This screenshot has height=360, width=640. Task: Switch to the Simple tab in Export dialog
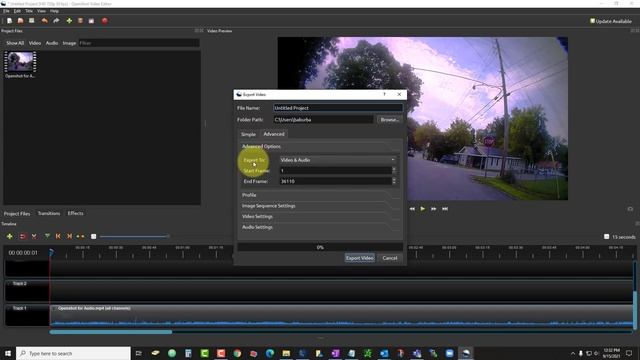coord(248,134)
